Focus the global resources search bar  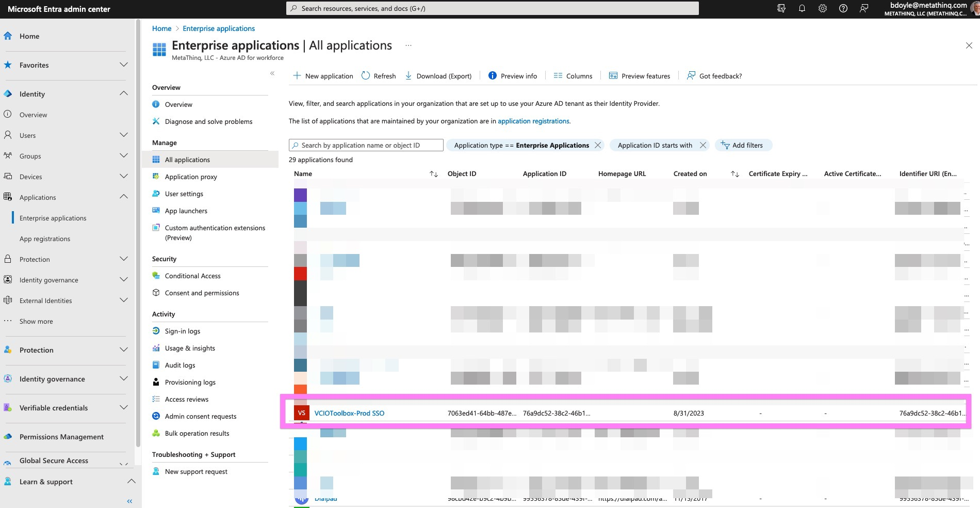[x=493, y=8]
